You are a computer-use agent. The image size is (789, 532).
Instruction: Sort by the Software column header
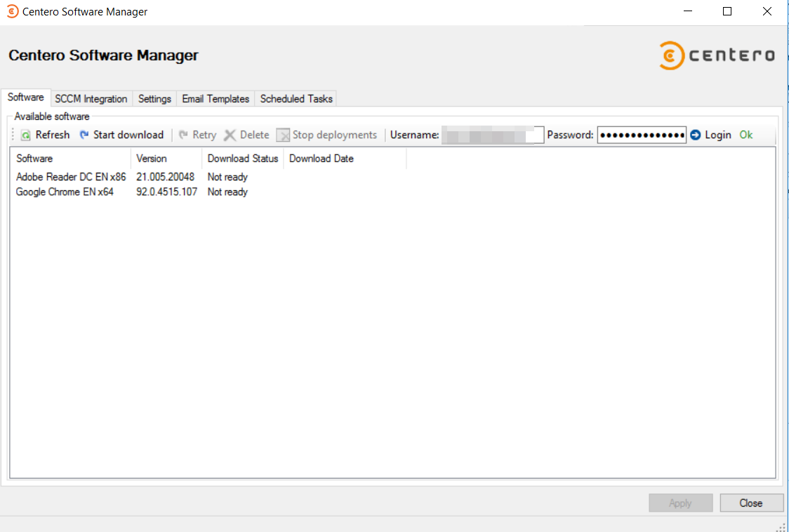70,159
